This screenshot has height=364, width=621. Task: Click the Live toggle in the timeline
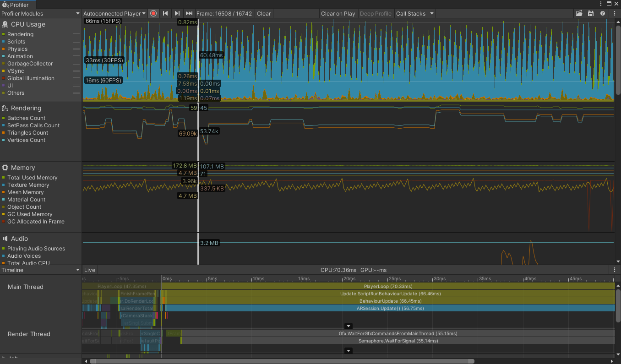pyautogui.click(x=89, y=270)
